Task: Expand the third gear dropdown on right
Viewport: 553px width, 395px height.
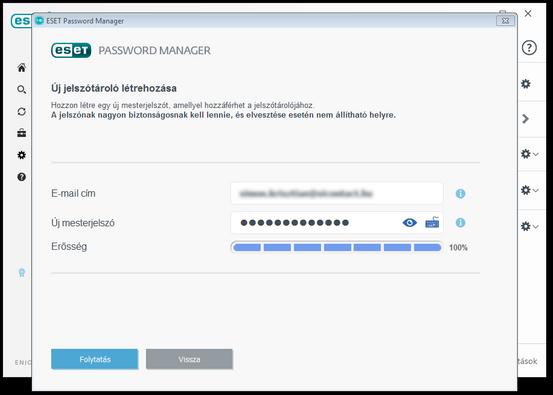Action: pos(530,190)
